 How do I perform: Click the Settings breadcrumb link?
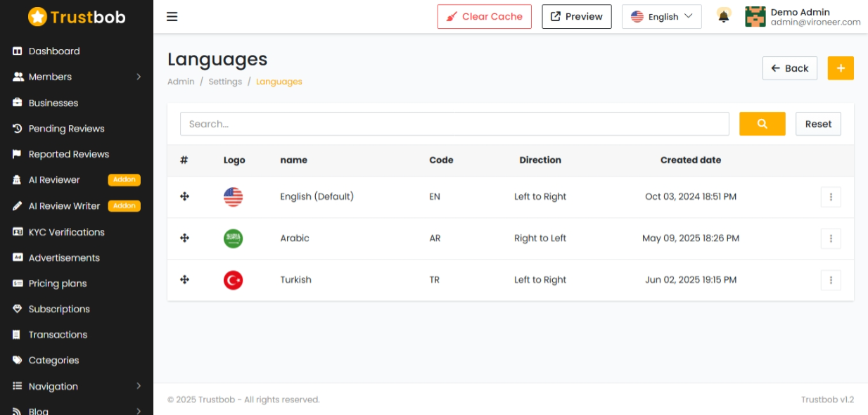click(x=225, y=82)
